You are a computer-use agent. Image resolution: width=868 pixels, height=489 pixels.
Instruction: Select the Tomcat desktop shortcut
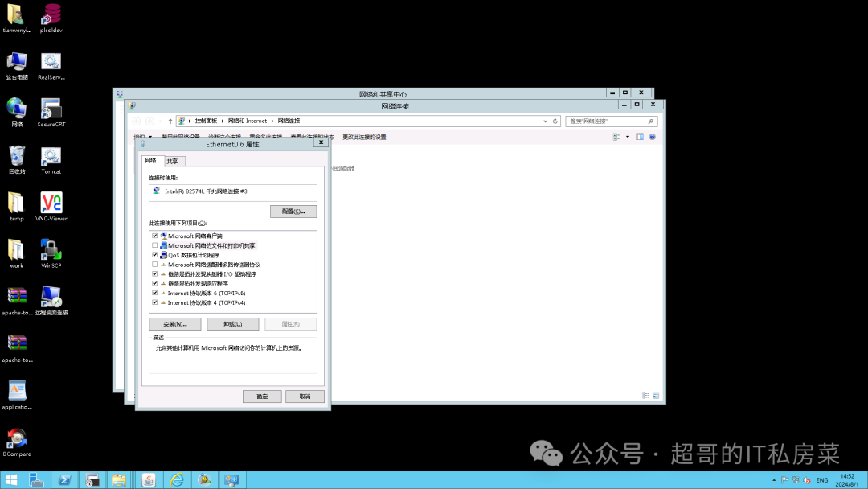pyautogui.click(x=51, y=159)
